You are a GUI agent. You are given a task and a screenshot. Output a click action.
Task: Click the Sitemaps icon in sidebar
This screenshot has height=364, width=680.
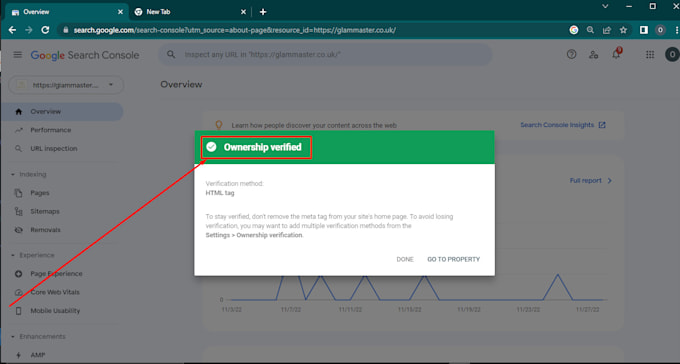point(18,211)
